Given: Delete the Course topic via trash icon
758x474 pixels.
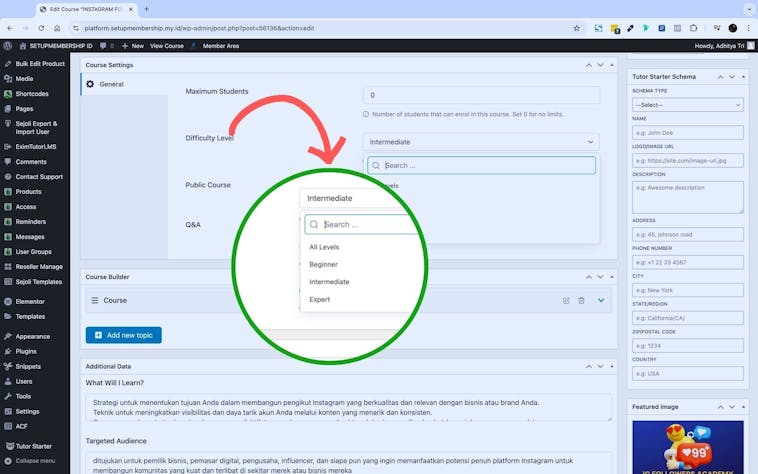Looking at the screenshot, I should click(x=581, y=300).
